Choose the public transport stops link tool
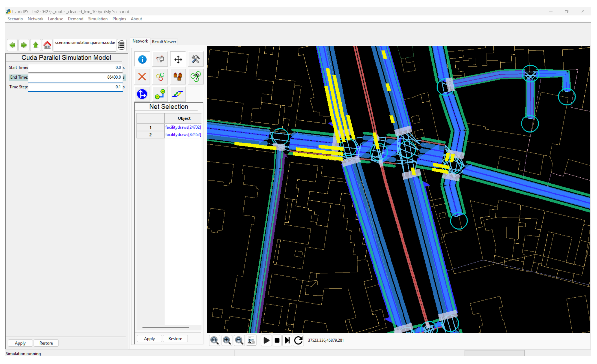597x364 pixels. click(x=160, y=94)
